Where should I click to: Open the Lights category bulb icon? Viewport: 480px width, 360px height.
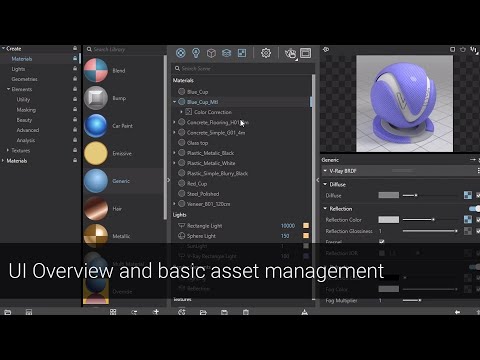pos(196,53)
